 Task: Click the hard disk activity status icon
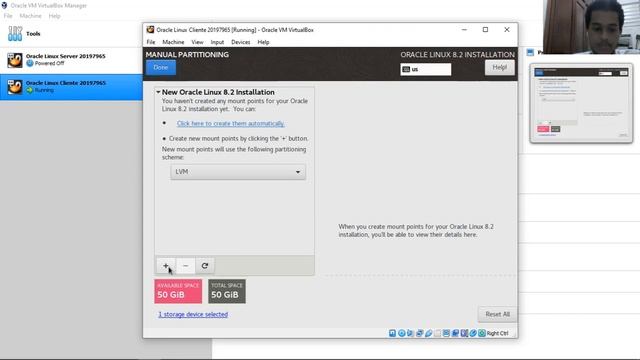tap(392, 333)
